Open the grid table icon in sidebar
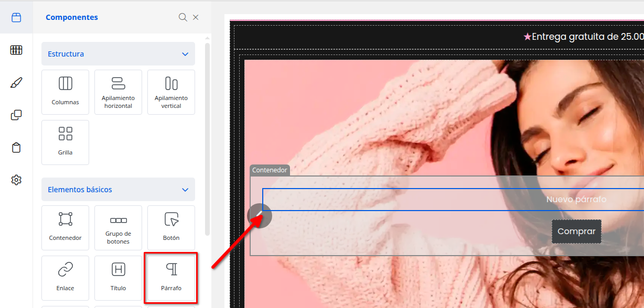Image resolution: width=644 pixels, height=308 pixels. (x=16, y=50)
